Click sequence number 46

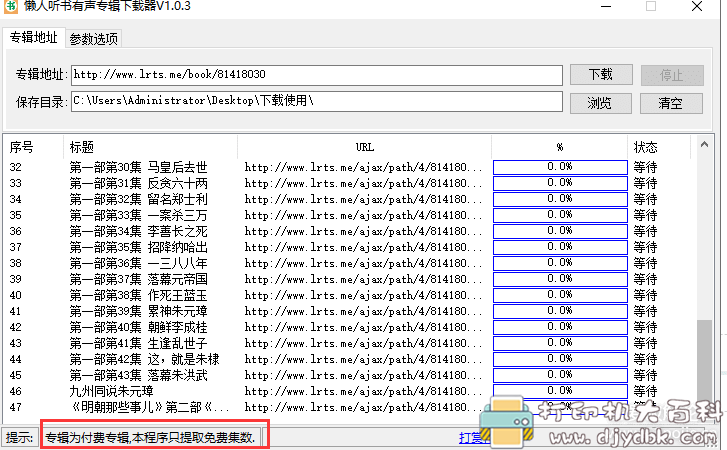point(15,391)
